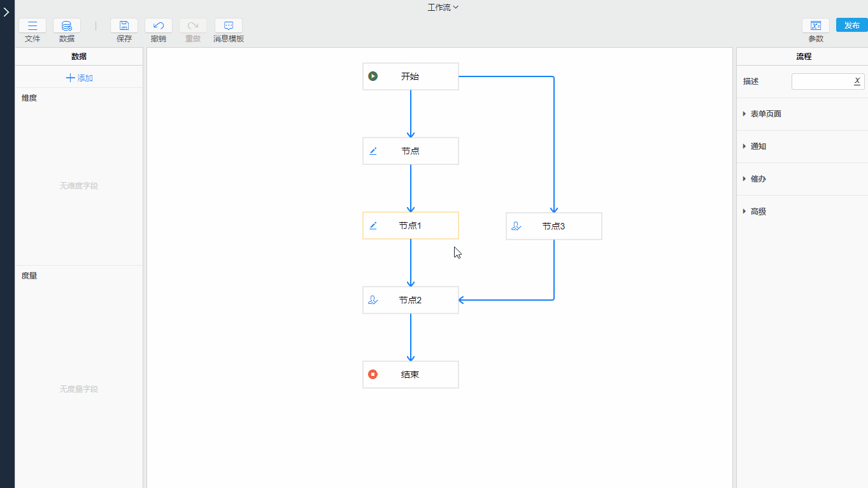Image resolution: width=868 pixels, height=488 pixels.
Task: Select the 节点2 workflow node
Action: click(x=411, y=300)
